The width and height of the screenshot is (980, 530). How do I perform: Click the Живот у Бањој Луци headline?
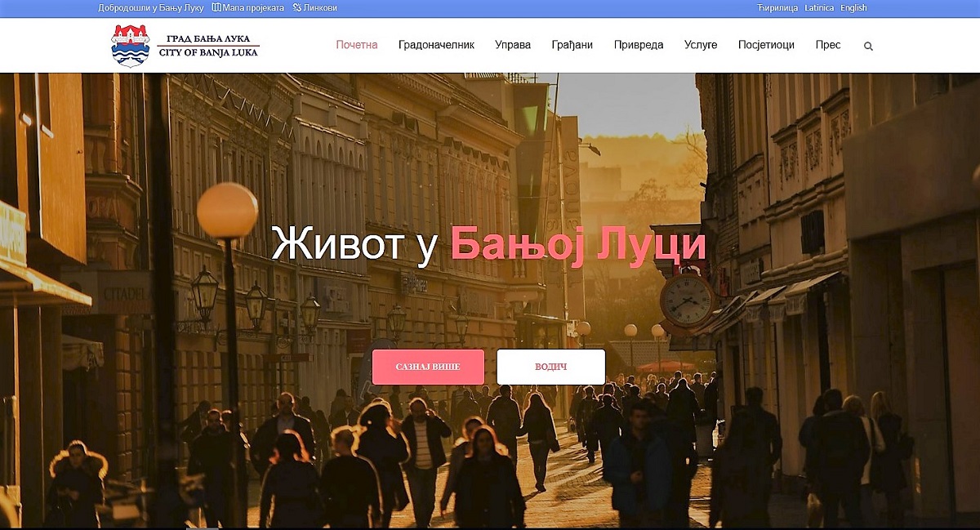click(488, 245)
